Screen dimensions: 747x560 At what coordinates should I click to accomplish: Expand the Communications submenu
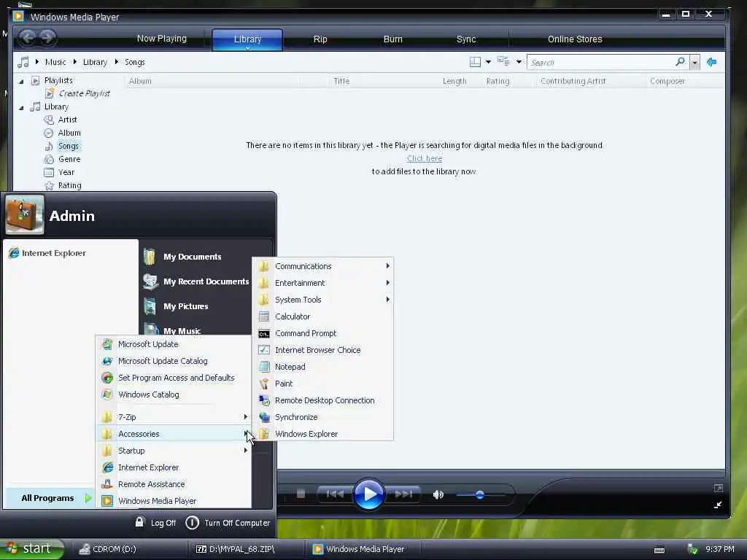[323, 265]
